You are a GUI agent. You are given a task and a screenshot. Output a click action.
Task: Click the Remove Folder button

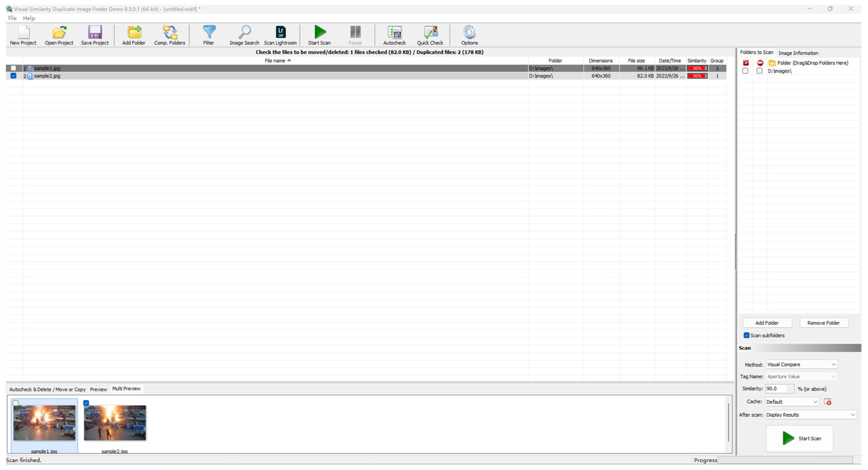pyautogui.click(x=823, y=323)
